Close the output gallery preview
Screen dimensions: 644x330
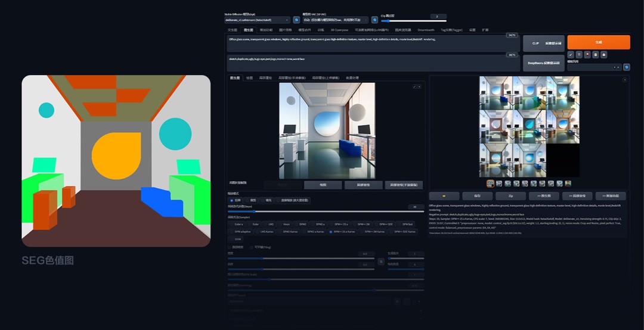tap(625, 79)
